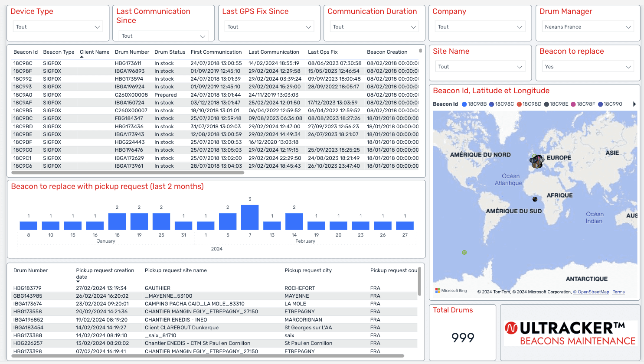644x364 pixels.
Task: Click the sort arrow under Pickup request creation date
Action: pyautogui.click(x=78, y=282)
